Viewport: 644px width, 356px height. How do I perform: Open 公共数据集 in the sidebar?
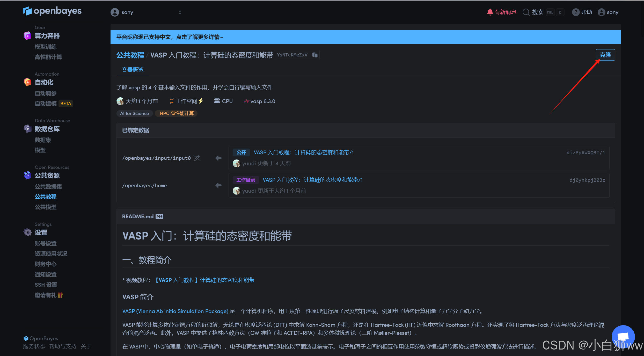click(48, 186)
